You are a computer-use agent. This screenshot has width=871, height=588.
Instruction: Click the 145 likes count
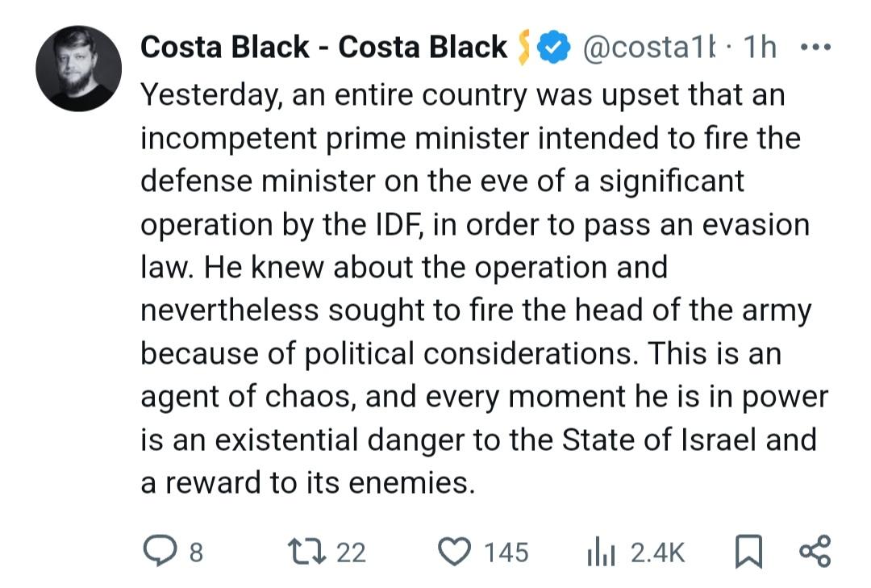point(506,553)
